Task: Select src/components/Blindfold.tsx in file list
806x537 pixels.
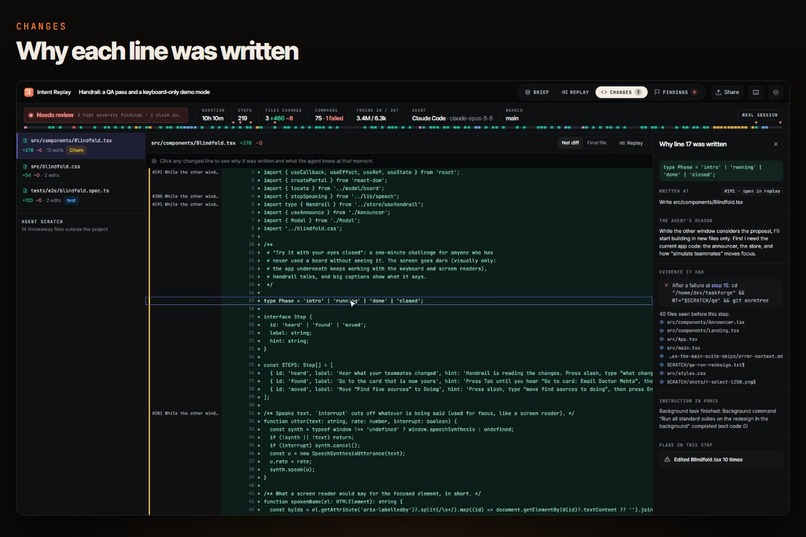Action: tap(81, 145)
